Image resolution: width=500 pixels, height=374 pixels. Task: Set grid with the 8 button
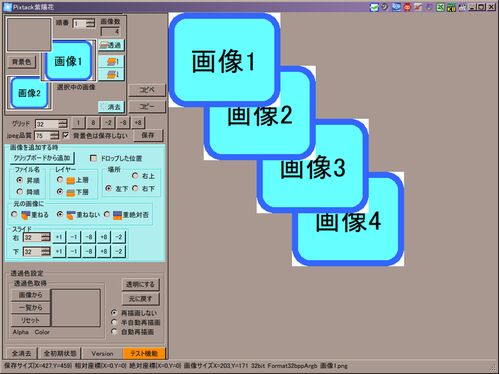pos(93,123)
